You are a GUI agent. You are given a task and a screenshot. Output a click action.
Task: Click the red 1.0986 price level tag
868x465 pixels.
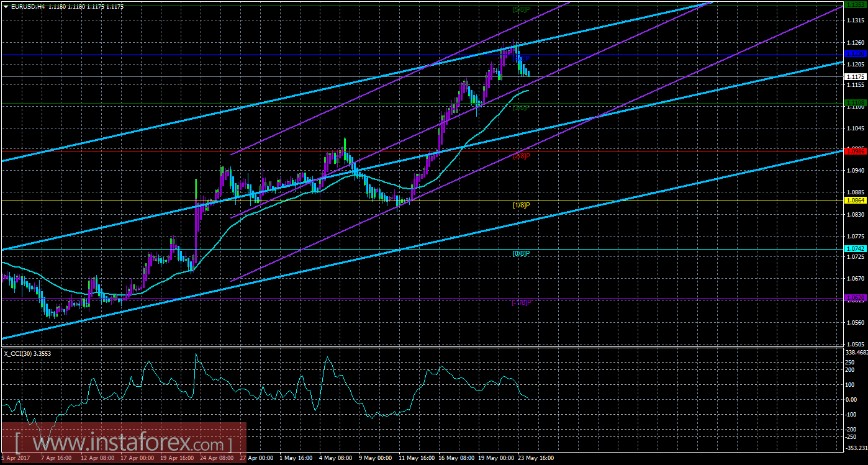pos(856,151)
